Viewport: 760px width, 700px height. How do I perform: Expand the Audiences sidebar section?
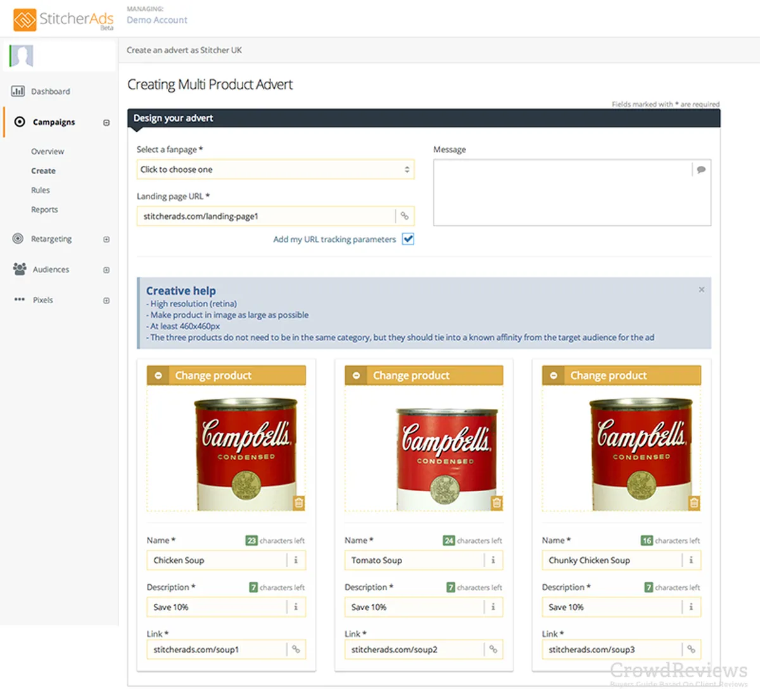click(x=106, y=270)
